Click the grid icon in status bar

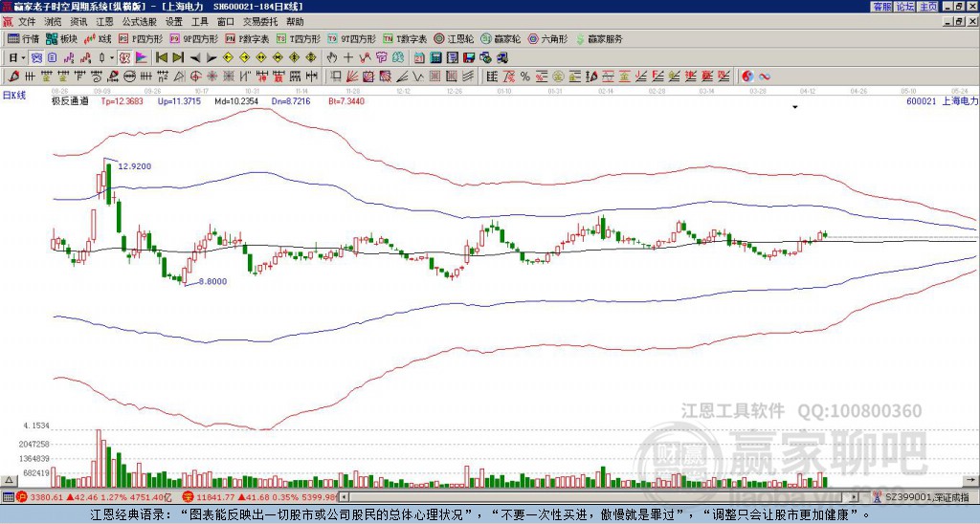tap(8, 497)
